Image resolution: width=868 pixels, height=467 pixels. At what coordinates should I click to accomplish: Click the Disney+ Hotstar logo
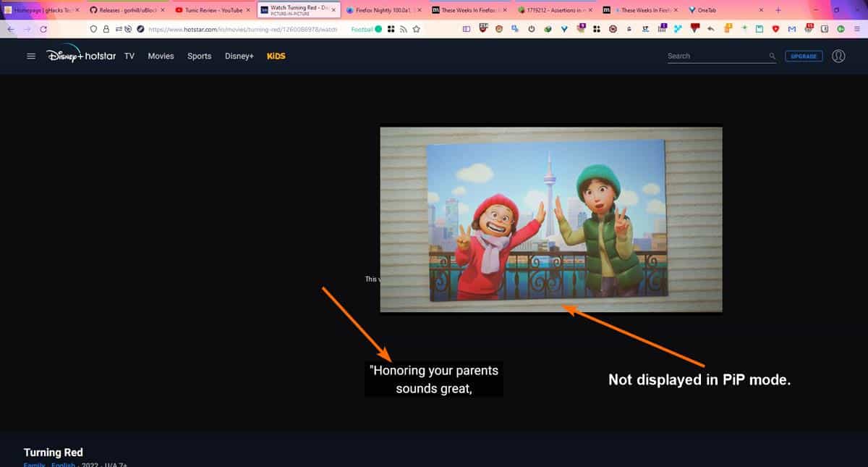coord(81,56)
